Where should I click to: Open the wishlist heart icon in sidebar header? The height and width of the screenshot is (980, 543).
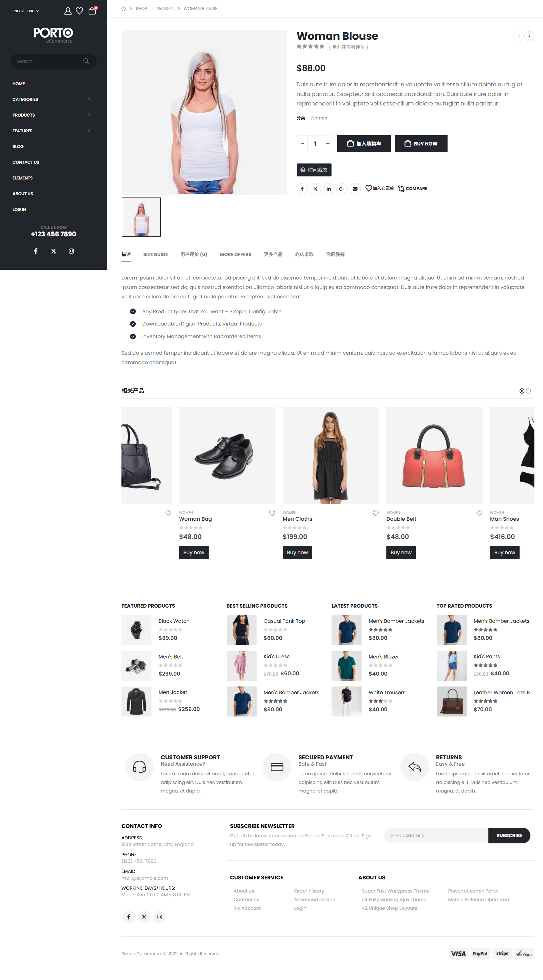point(79,11)
